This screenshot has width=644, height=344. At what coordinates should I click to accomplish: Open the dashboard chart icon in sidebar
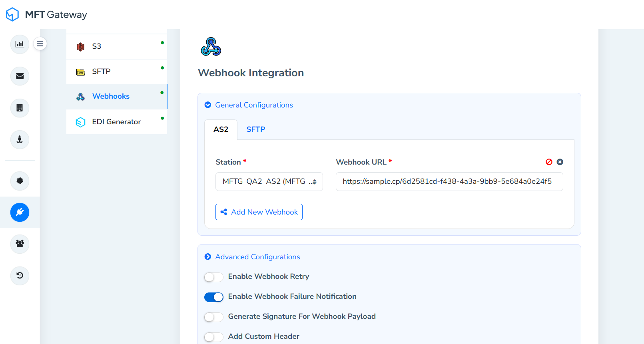(x=20, y=44)
